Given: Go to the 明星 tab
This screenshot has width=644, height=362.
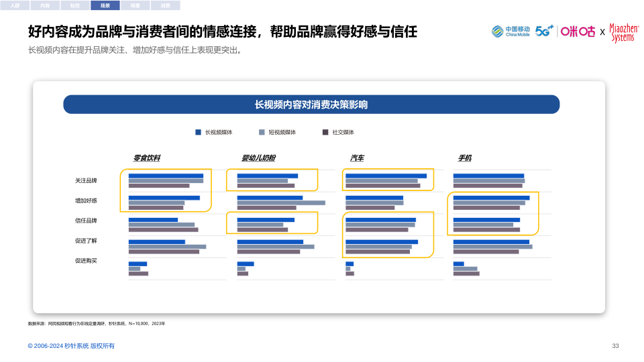Looking at the screenshot, I should (135, 5).
